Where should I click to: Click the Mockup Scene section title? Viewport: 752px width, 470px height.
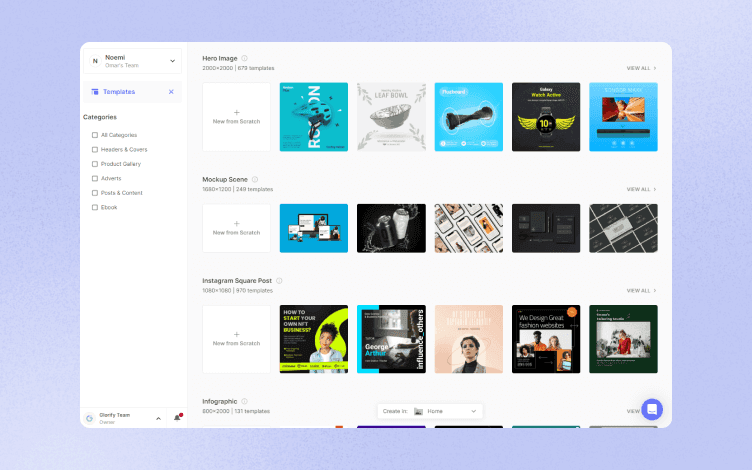[225, 179]
